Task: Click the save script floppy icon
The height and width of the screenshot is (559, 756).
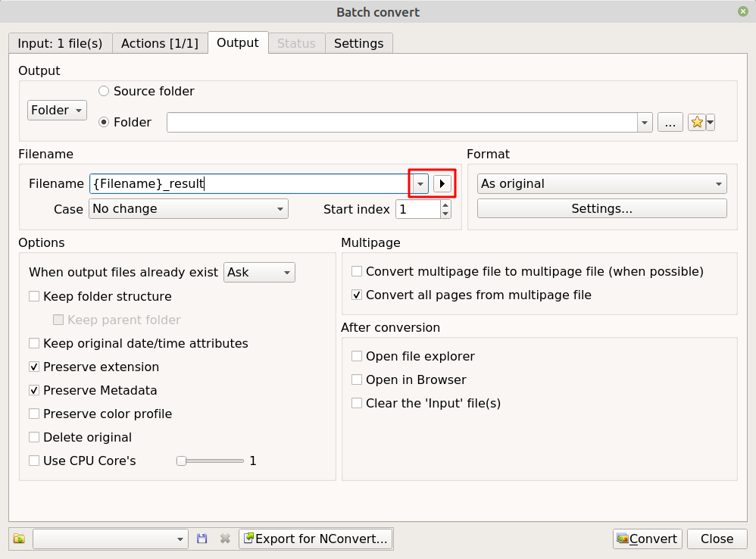Action: (x=202, y=539)
